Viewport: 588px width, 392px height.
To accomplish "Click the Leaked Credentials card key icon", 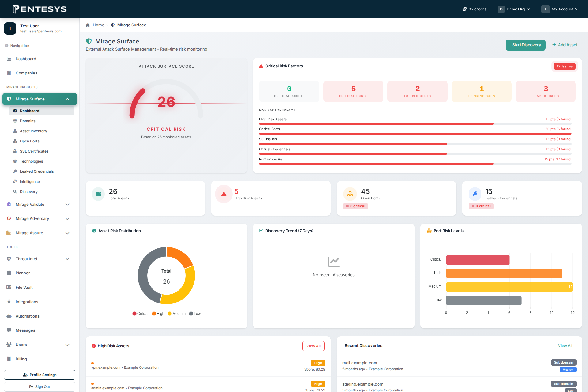I will point(475,194).
